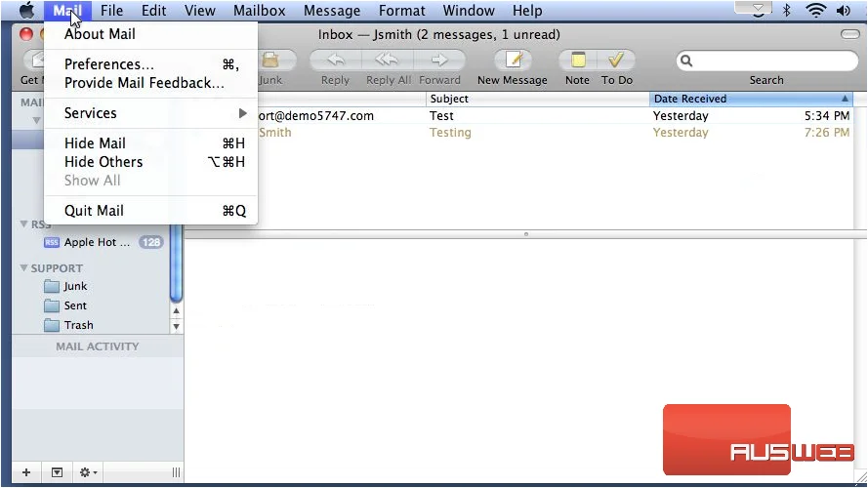The height and width of the screenshot is (488, 868).
Task: Click the Subject column header
Action: pyautogui.click(x=537, y=99)
